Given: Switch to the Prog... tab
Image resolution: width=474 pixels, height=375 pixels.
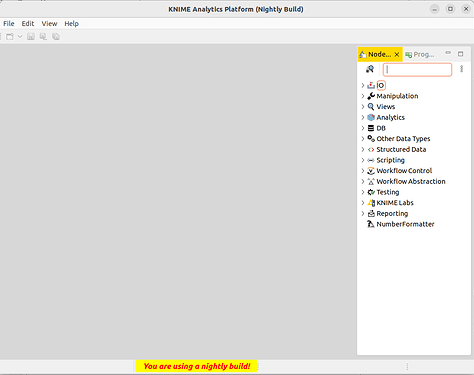Looking at the screenshot, I should (x=420, y=54).
